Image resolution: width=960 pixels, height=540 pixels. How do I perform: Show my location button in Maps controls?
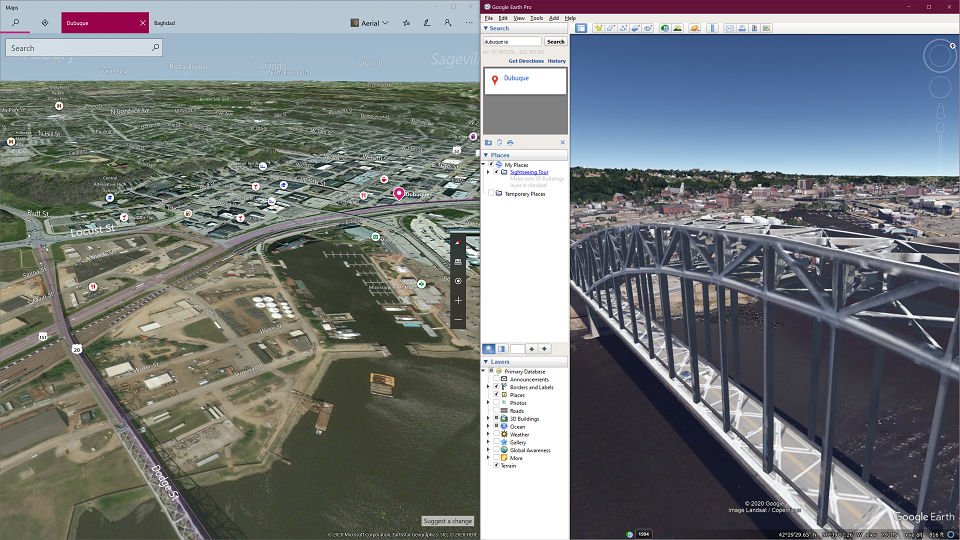pyautogui.click(x=458, y=281)
